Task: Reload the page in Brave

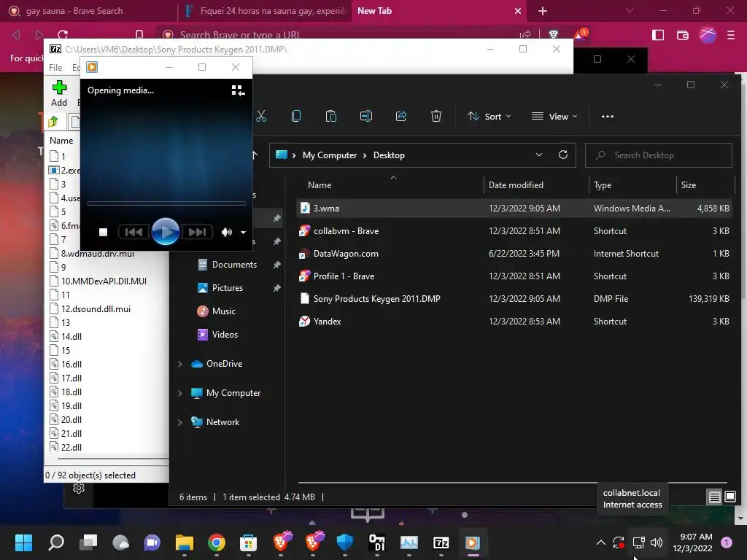Action: coord(63,35)
